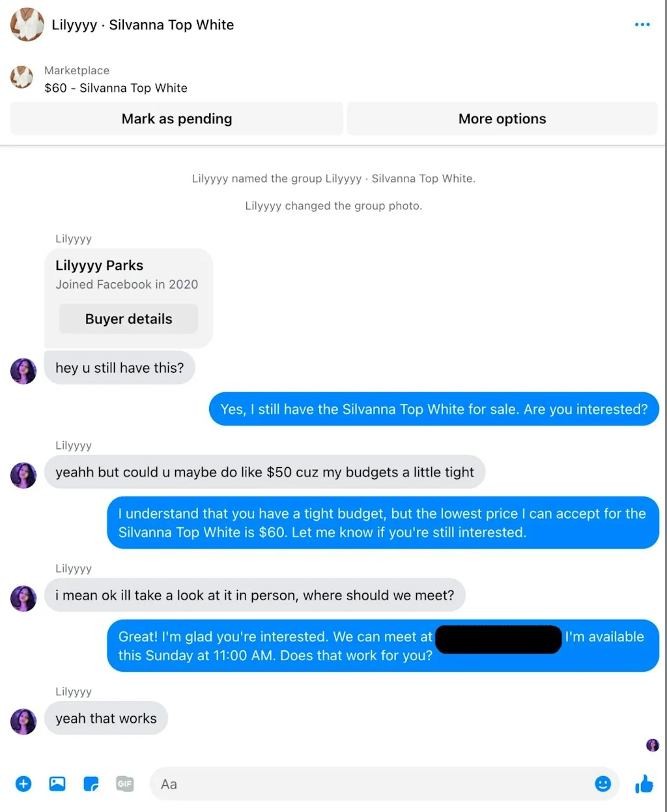Image resolution: width=667 pixels, height=812 pixels.
Task: Click the Mark as pending button
Action: click(176, 119)
